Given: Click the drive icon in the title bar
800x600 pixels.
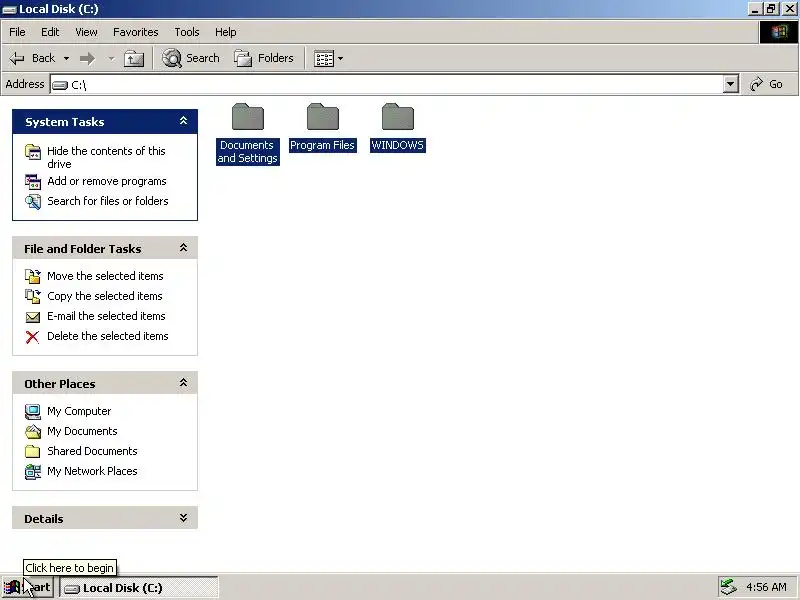Looking at the screenshot, I should click(x=10, y=9).
